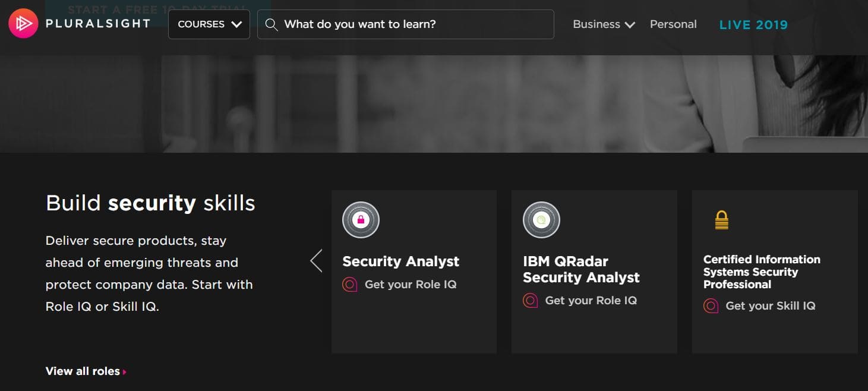
Task: Click the PLURALSIGHT wordmark
Action: (98, 24)
